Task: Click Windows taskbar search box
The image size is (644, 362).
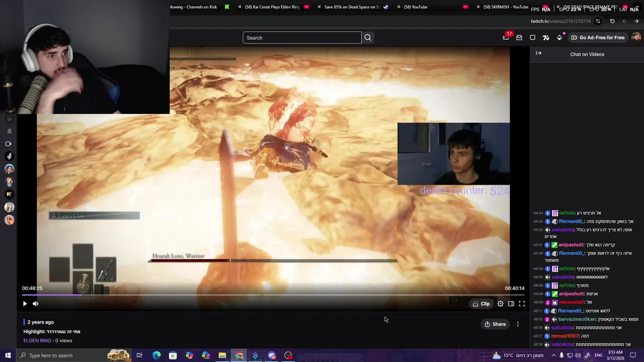Action: pyautogui.click(x=73, y=355)
